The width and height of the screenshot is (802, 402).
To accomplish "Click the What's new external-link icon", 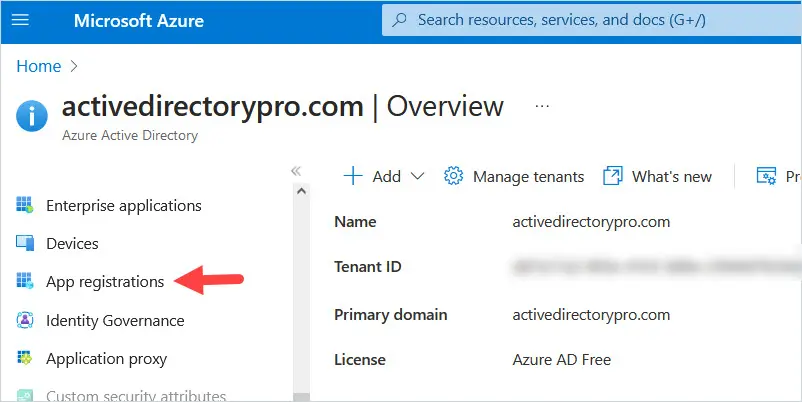I will 613,176.
